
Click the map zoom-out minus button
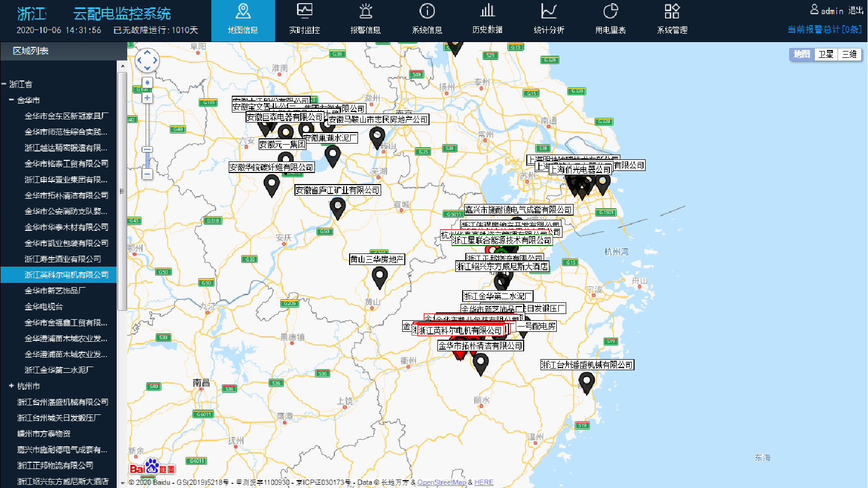(x=147, y=174)
